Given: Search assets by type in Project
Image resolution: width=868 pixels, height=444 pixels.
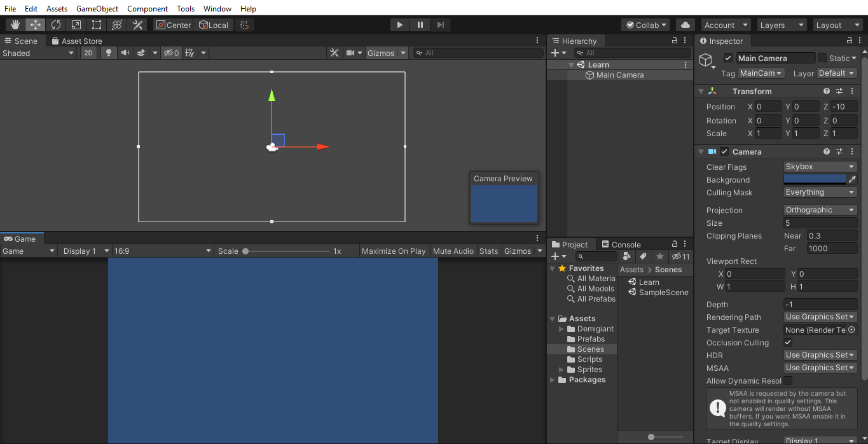Looking at the screenshot, I should 627,256.
